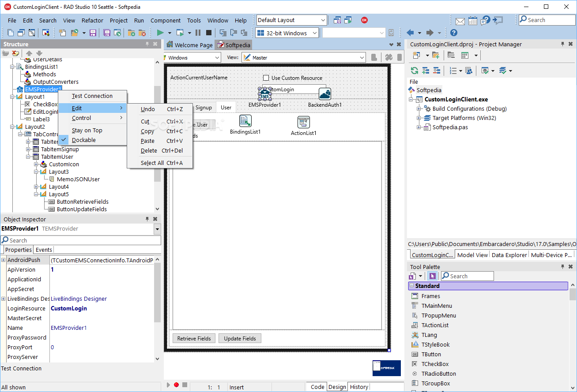The image size is (577, 392).
Task: Click the Object Inspector vertical scrollbar
Action: [x=158, y=309]
